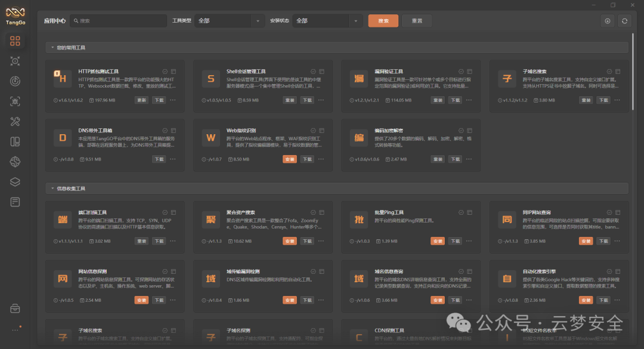This screenshot has height=349, width=644.
Task: Open window layout icon on HTTP抓包测试工具 card
Action: pyautogui.click(x=174, y=72)
